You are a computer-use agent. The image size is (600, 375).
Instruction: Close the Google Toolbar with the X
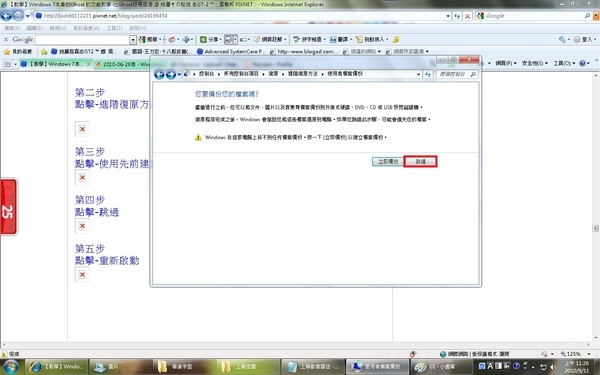6,39
